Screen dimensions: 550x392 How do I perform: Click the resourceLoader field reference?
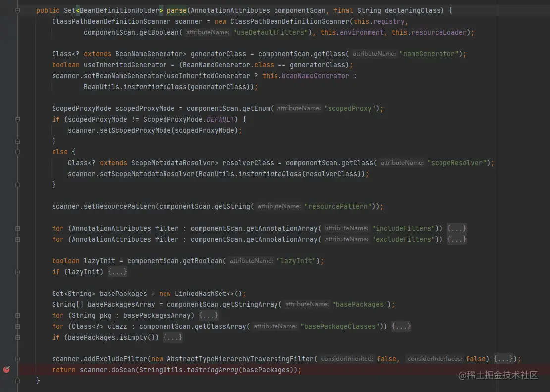click(x=439, y=32)
